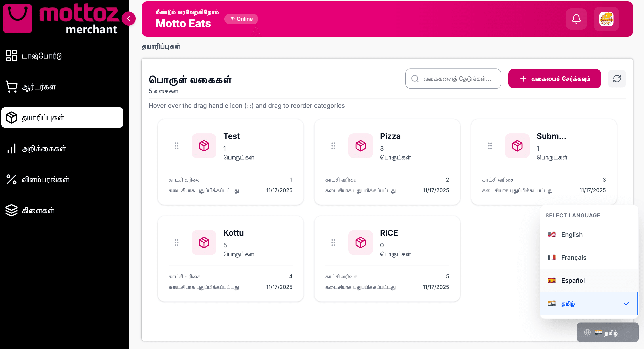Click the bar chart reports icon

click(x=11, y=149)
